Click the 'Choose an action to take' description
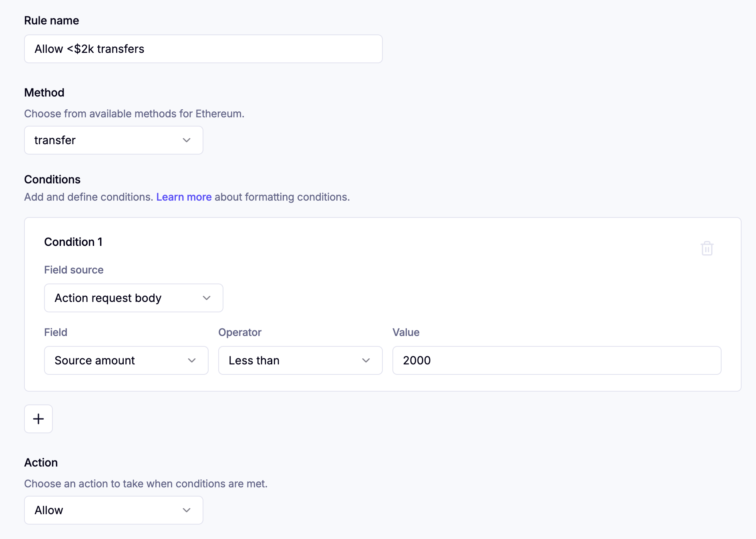The height and width of the screenshot is (539, 756). (146, 484)
